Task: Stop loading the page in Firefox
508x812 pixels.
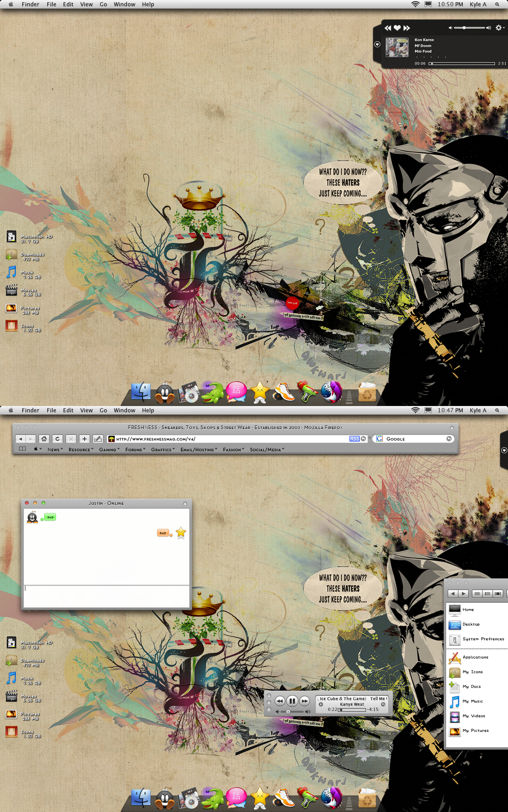Action: tap(71, 439)
